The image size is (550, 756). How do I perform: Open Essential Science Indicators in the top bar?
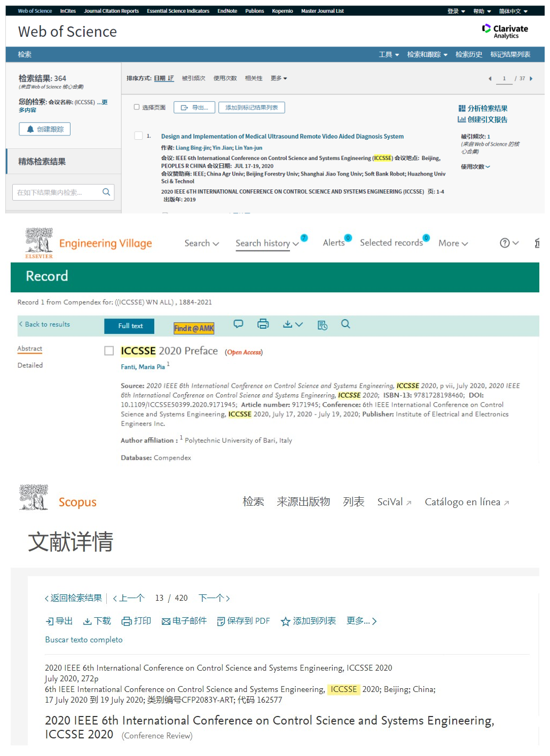coord(178,11)
